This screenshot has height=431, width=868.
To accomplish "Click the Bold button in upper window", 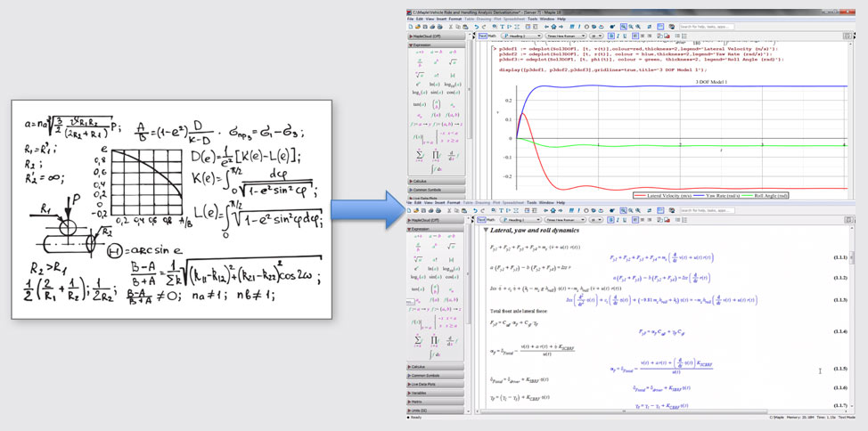I will click(611, 36).
